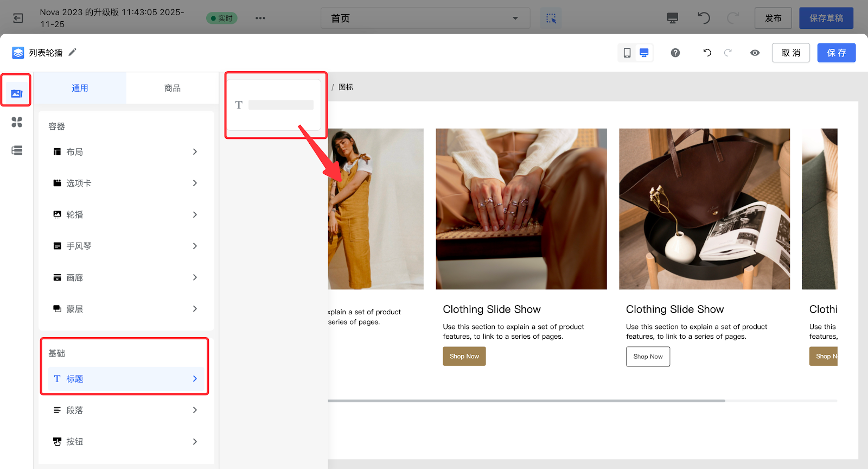Toggle the eye preview icon

(755, 53)
